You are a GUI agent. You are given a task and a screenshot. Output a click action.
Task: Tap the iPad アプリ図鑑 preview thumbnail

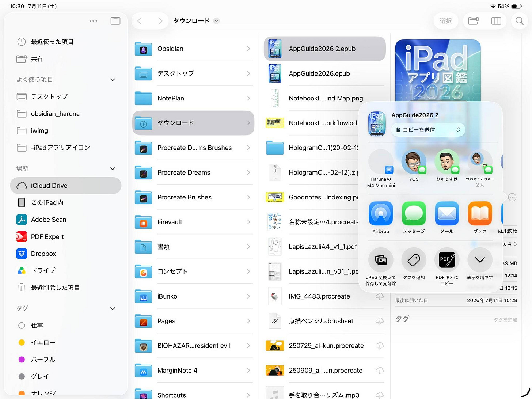pos(438,70)
